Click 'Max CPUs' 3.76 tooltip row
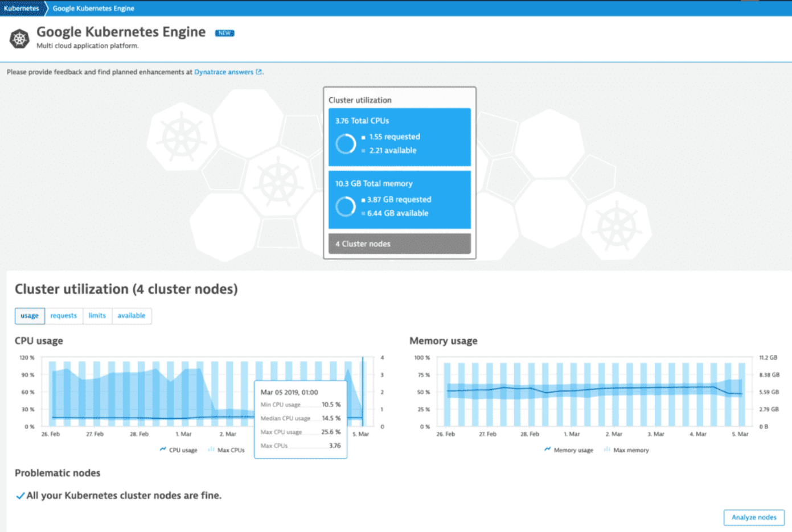The height and width of the screenshot is (532, 792). click(301, 446)
